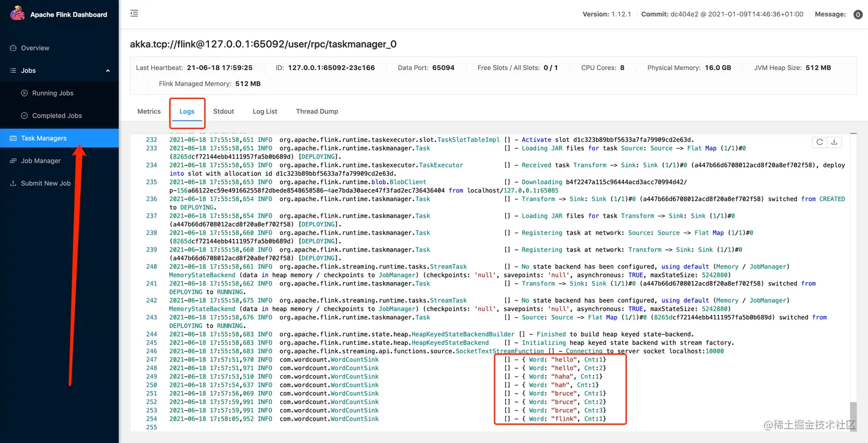The width and height of the screenshot is (868, 443).
Task: Click Apache Flink Dashboard title
Action: click(69, 14)
